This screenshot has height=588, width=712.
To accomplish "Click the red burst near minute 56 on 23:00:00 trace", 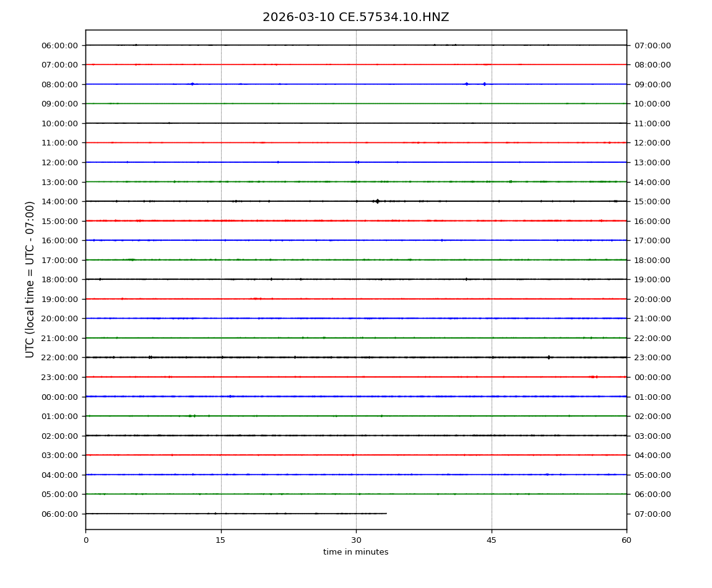I will coord(593,377).
